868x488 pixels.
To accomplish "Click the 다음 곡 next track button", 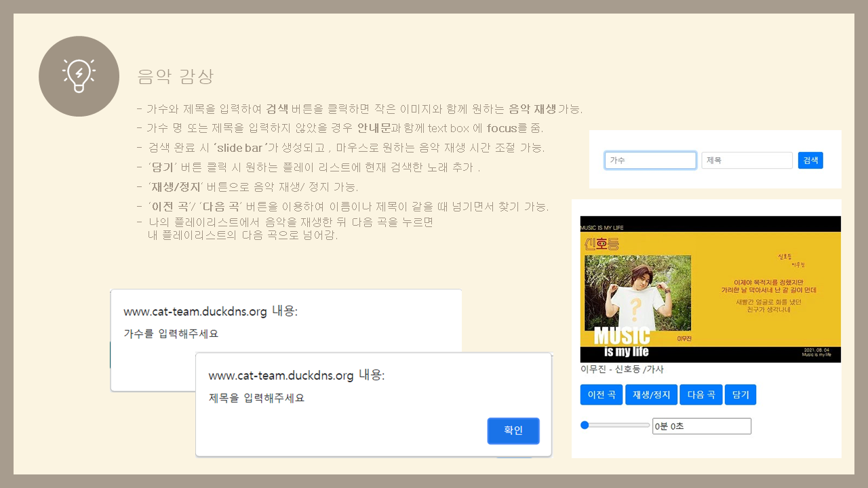I will click(x=701, y=394).
